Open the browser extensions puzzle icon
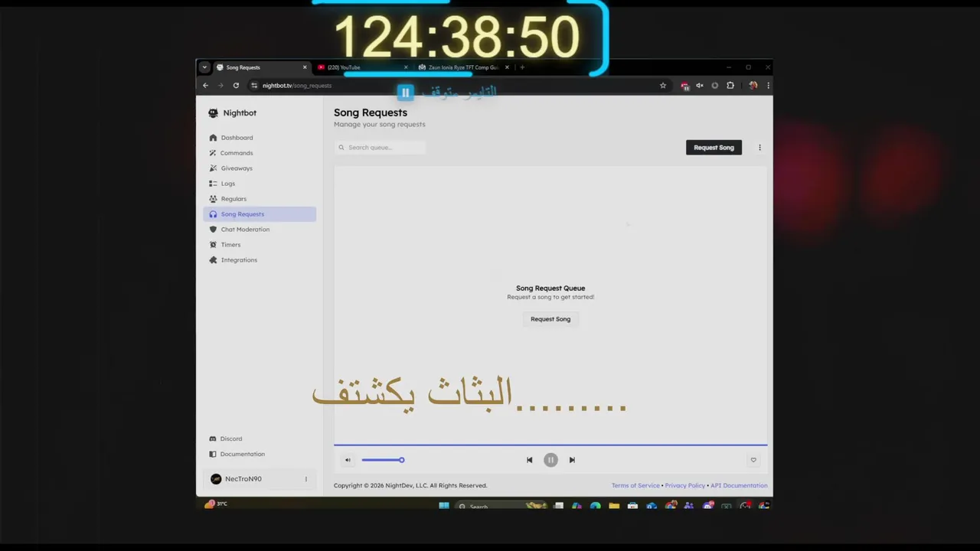Screen dimensions: 980x551 coord(730,86)
